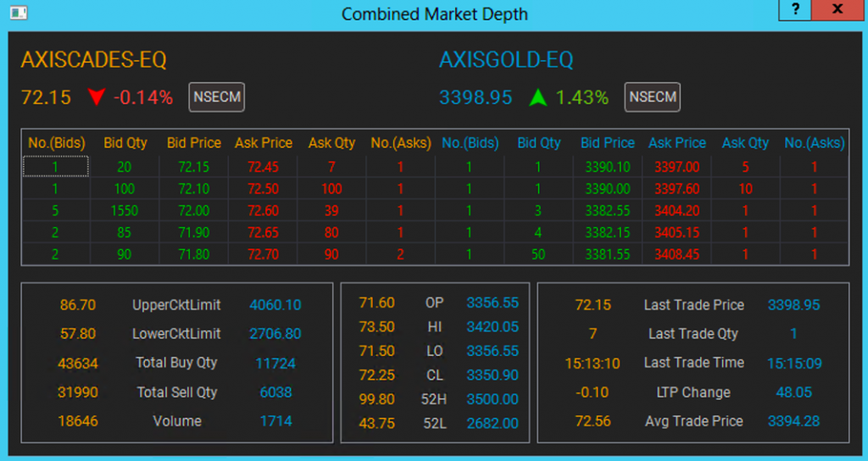Click the green up arrow beside 1.43%
The height and width of the screenshot is (461, 868).
click(537, 97)
